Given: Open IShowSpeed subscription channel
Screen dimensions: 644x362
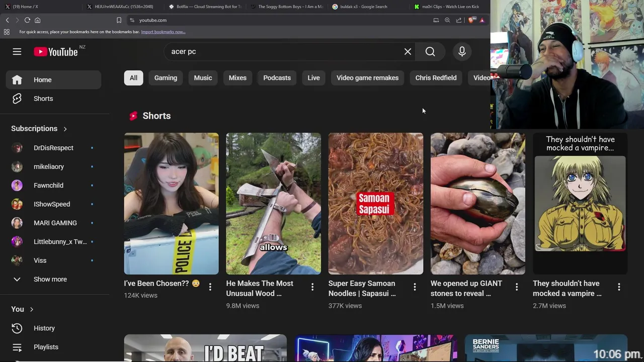Looking at the screenshot, I should point(53,204).
